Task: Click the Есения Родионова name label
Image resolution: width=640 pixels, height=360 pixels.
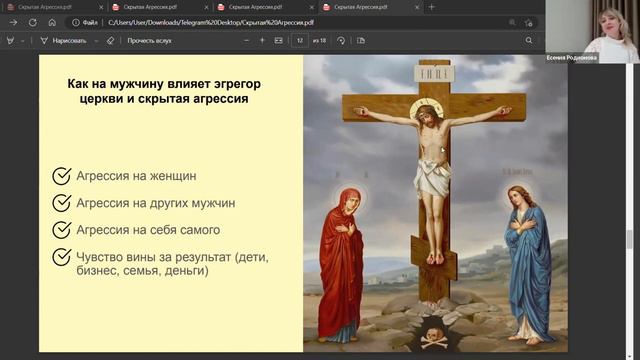Action: tap(571, 58)
